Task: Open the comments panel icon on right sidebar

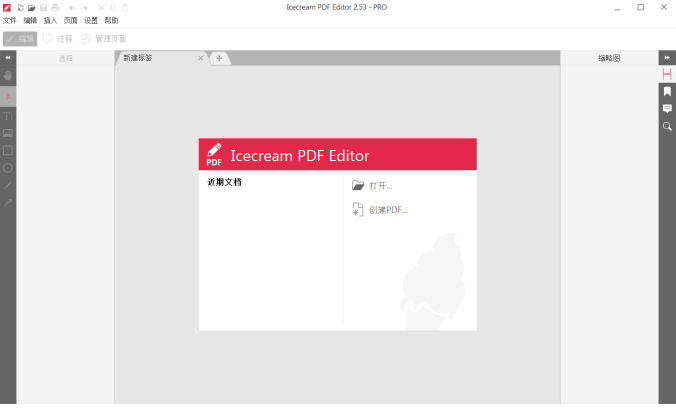Action: tap(667, 109)
